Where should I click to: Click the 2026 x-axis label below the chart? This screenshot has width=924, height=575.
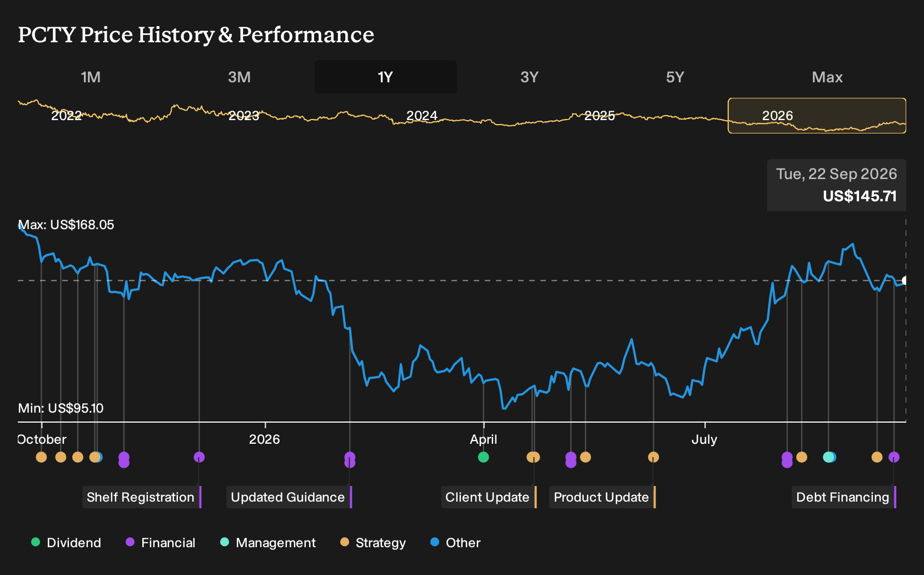tap(265, 439)
